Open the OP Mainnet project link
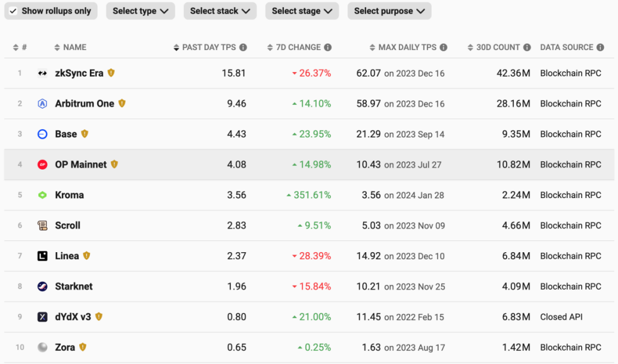 81,165
